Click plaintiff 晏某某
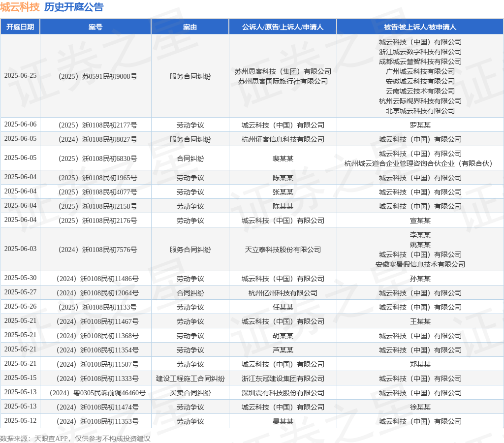The width and height of the screenshot is (504, 443). pyautogui.click(x=283, y=421)
